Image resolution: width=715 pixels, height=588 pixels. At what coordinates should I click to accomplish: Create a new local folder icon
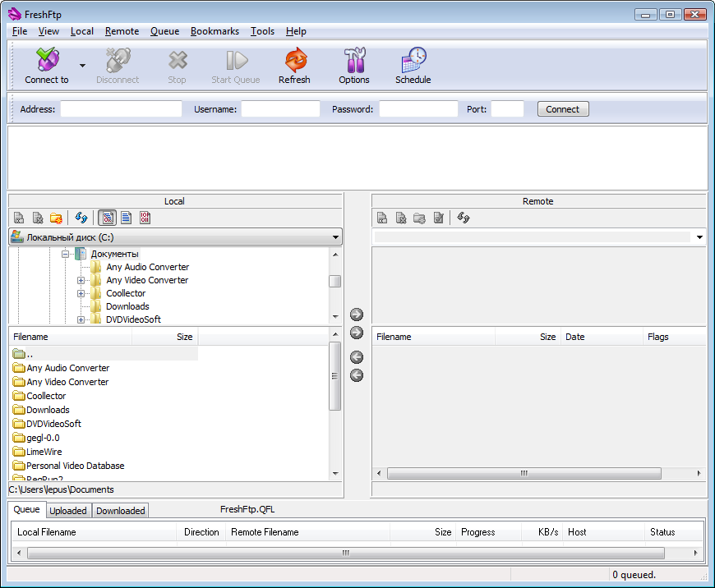(x=56, y=218)
